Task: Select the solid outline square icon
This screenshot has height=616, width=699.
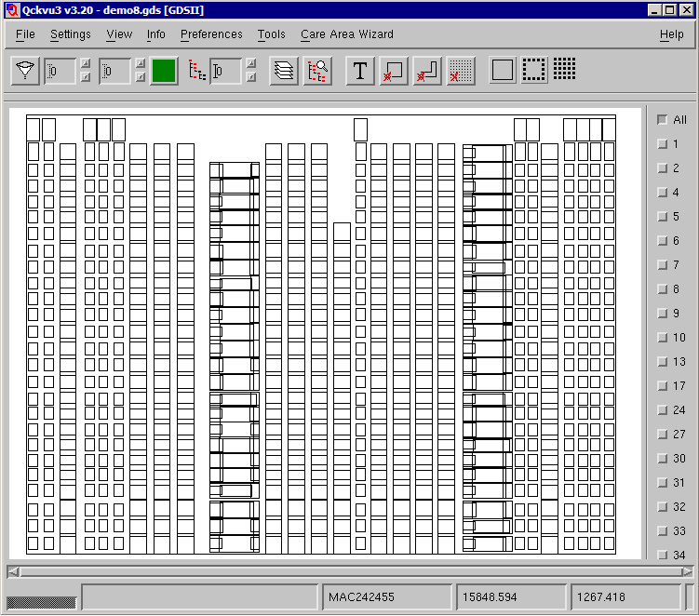Action: (503, 70)
